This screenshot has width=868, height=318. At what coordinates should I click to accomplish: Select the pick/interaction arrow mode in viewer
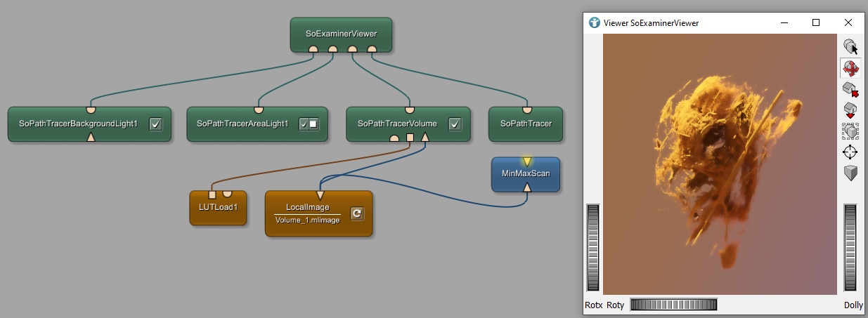850,47
